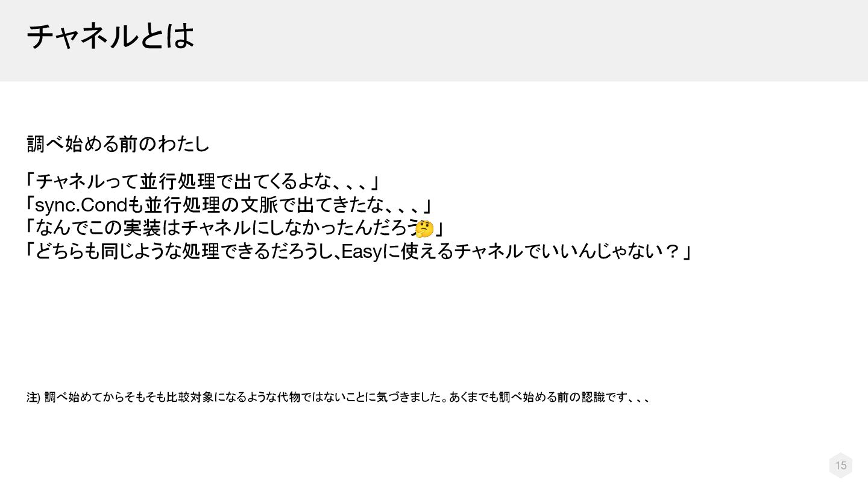Click the word sync.Cond in the second quote
Screen dimensions: 868x488
(82, 205)
